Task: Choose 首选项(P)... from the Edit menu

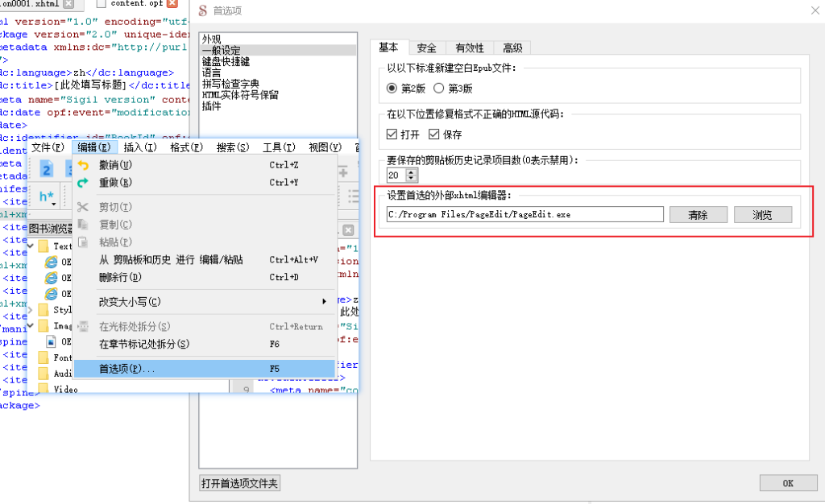Action: pos(204,369)
